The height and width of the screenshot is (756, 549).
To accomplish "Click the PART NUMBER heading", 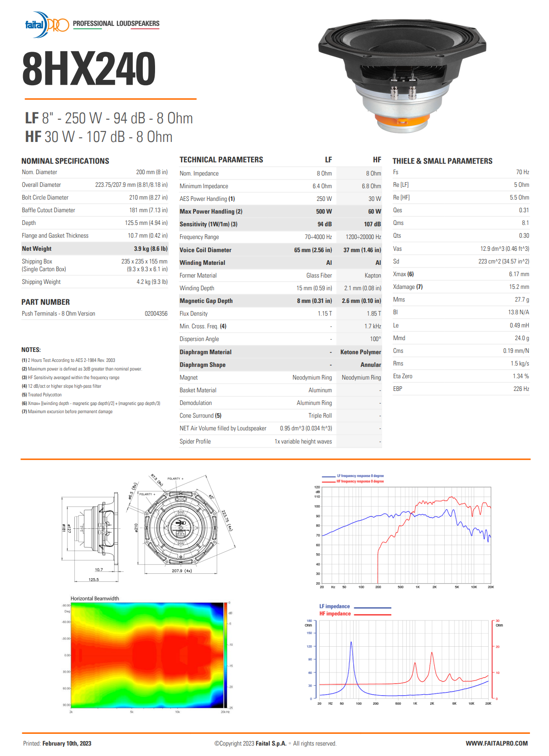I will (x=46, y=302).
